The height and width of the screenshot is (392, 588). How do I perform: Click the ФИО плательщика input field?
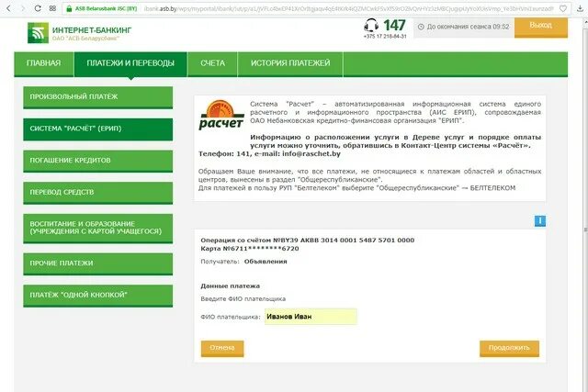click(x=311, y=317)
